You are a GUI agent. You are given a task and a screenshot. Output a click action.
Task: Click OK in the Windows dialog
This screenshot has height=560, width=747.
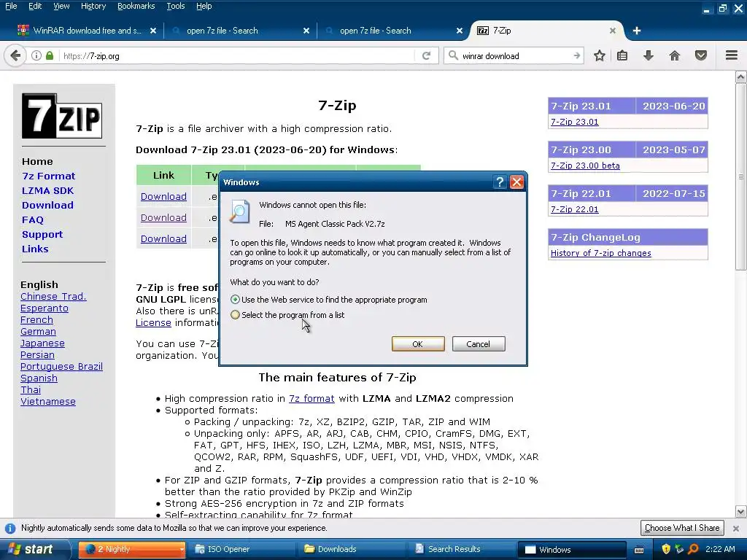(x=418, y=344)
